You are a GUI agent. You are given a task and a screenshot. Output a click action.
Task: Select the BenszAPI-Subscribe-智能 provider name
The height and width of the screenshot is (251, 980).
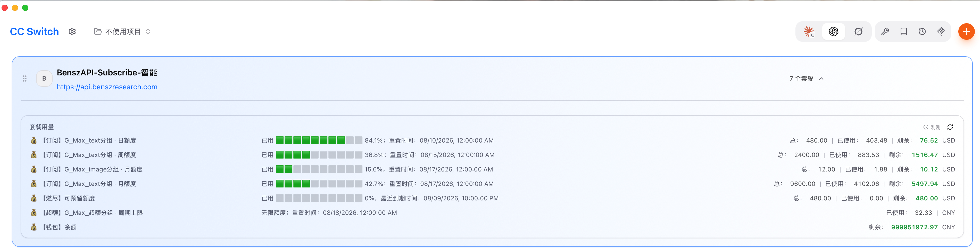(107, 72)
